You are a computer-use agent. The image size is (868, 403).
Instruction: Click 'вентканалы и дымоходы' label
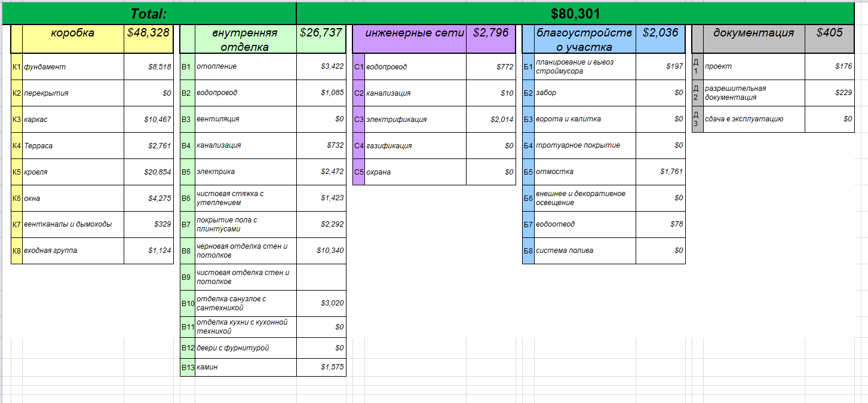tap(73, 225)
